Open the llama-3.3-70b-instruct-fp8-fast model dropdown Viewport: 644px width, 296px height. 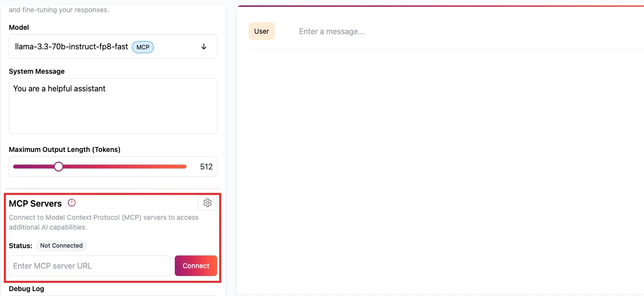(113, 46)
